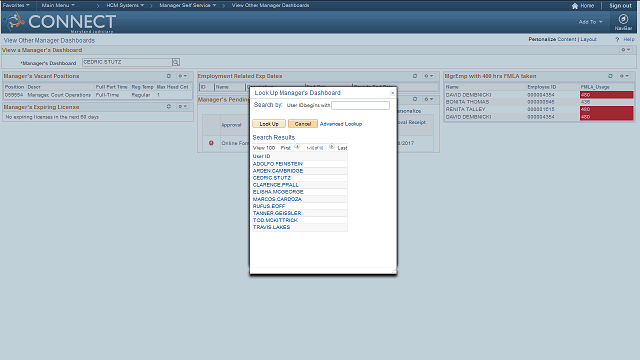
Task: Click Personalize Content link
Action: pos(567,40)
